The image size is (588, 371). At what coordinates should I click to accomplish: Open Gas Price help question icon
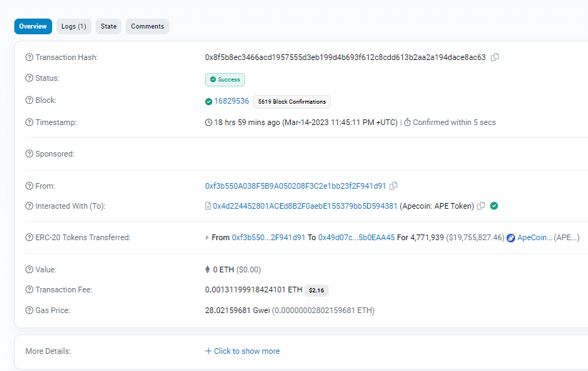29,310
